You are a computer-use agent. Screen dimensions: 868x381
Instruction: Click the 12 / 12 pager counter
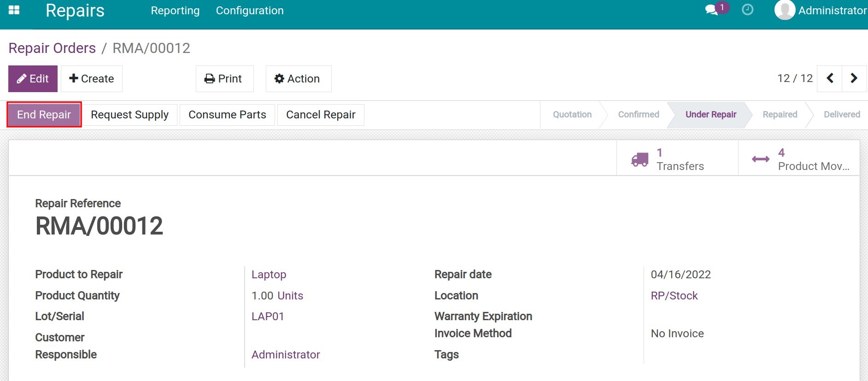[795, 78]
